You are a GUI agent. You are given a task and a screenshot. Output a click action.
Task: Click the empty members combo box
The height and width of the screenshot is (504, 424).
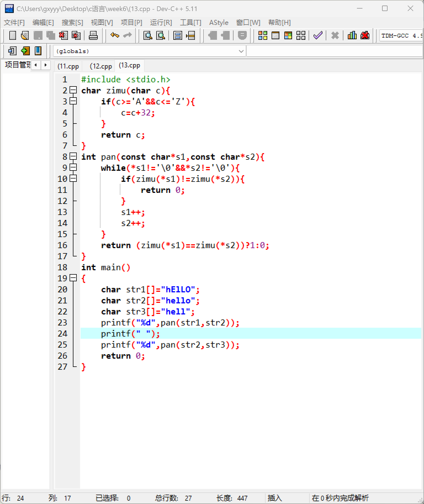click(x=334, y=51)
